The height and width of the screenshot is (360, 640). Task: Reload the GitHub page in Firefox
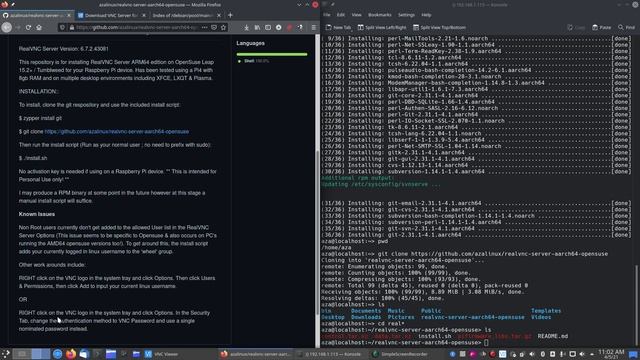coord(28,27)
